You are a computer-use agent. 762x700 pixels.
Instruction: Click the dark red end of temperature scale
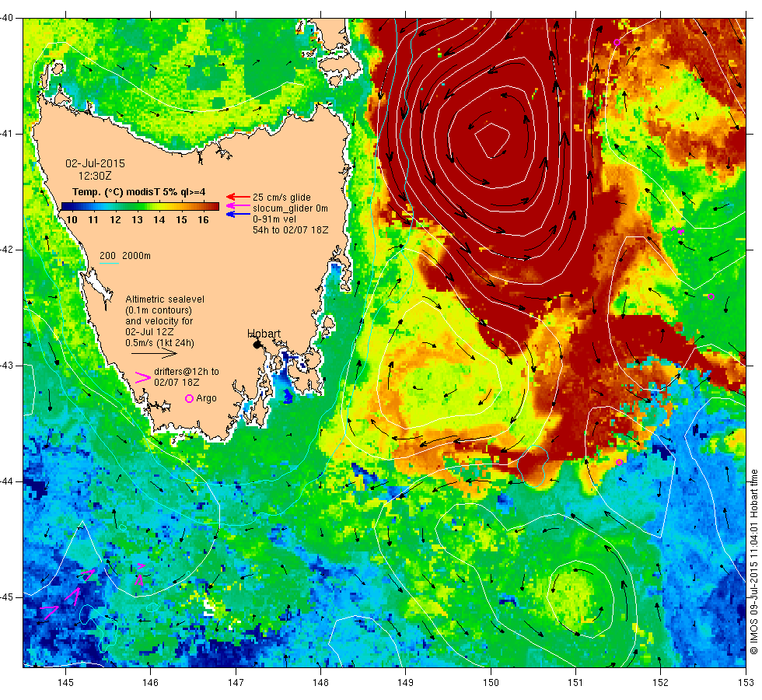coord(214,206)
